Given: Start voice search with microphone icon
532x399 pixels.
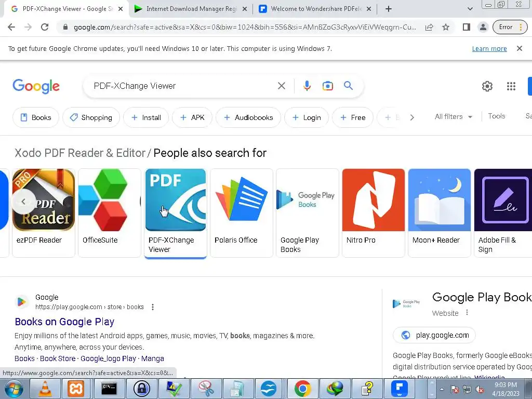Looking at the screenshot, I should (x=307, y=86).
